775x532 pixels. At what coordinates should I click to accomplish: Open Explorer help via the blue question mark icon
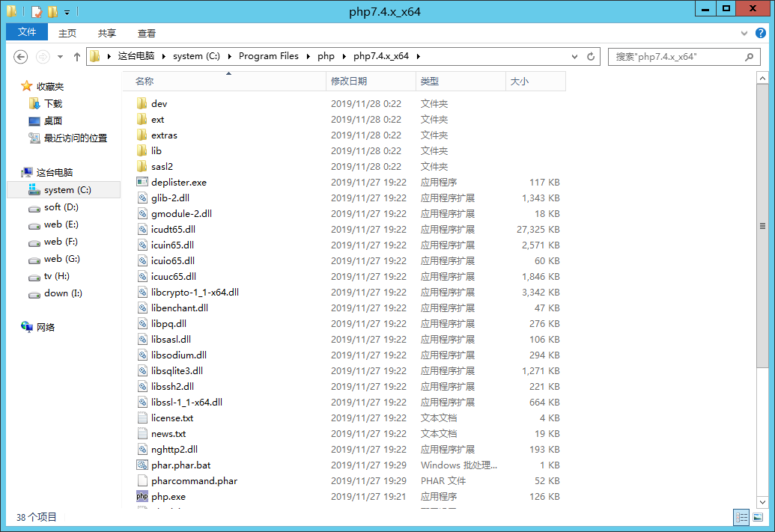tap(760, 33)
